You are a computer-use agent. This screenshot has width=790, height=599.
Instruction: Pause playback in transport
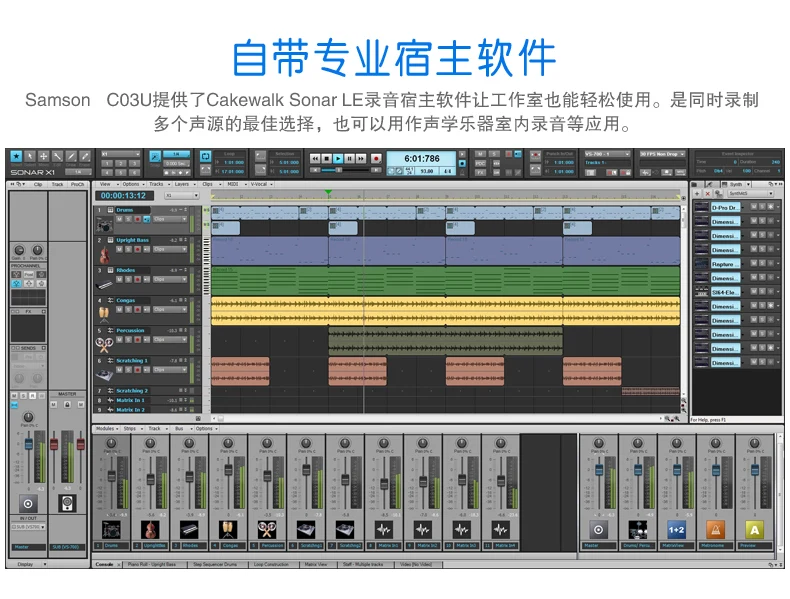[349, 159]
